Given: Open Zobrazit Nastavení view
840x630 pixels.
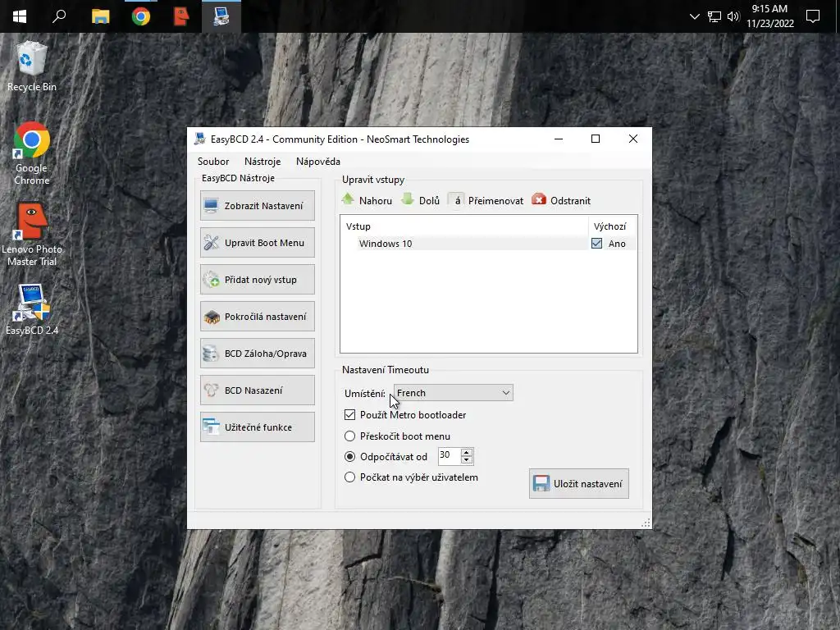Looking at the screenshot, I should point(257,206).
